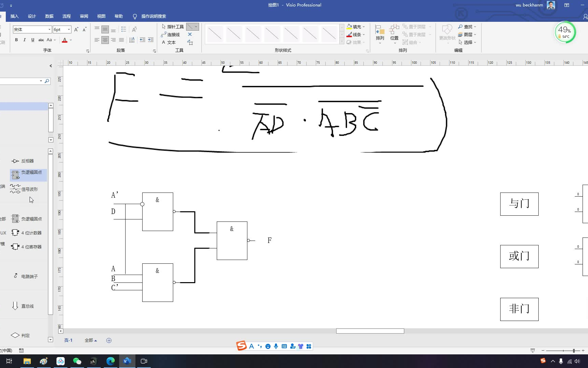Click the horizontal scrollbar thumb
Viewport: 588px width, 368px height.
click(x=370, y=331)
